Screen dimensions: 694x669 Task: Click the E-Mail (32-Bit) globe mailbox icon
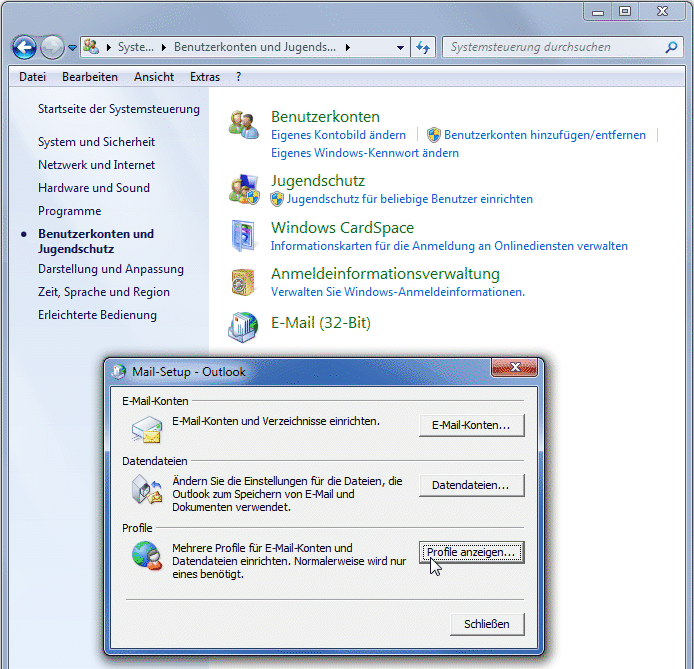pyautogui.click(x=243, y=327)
